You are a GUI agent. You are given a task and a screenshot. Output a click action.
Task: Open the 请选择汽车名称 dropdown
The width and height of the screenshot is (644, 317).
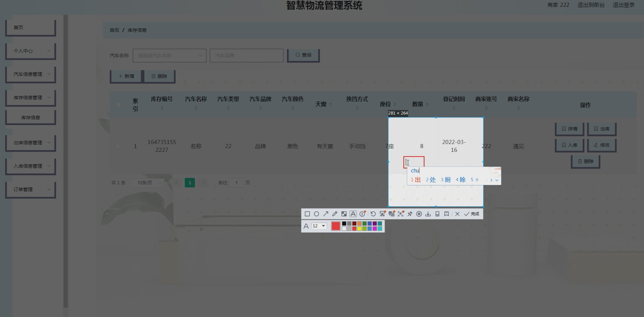tap(169, 56)
